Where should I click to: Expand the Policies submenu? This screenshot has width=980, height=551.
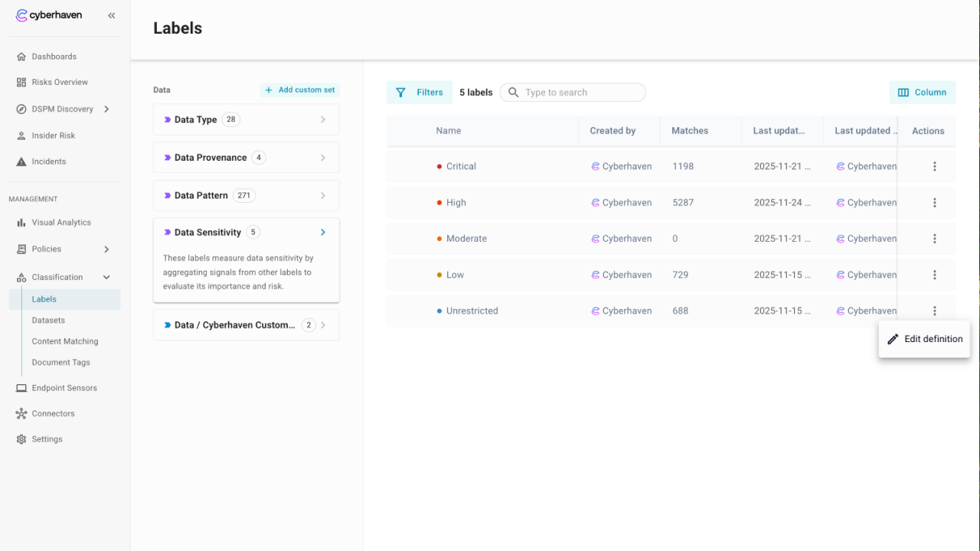click(x=106, y=249)
